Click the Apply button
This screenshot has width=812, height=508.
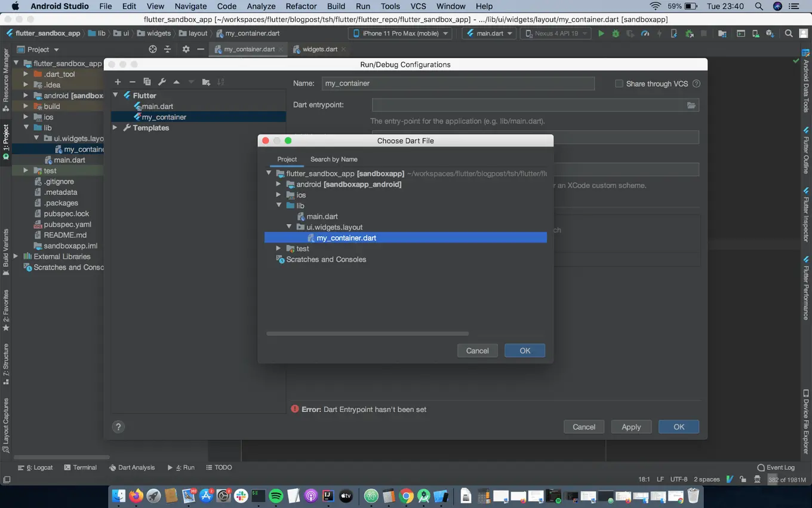point(631,427)
